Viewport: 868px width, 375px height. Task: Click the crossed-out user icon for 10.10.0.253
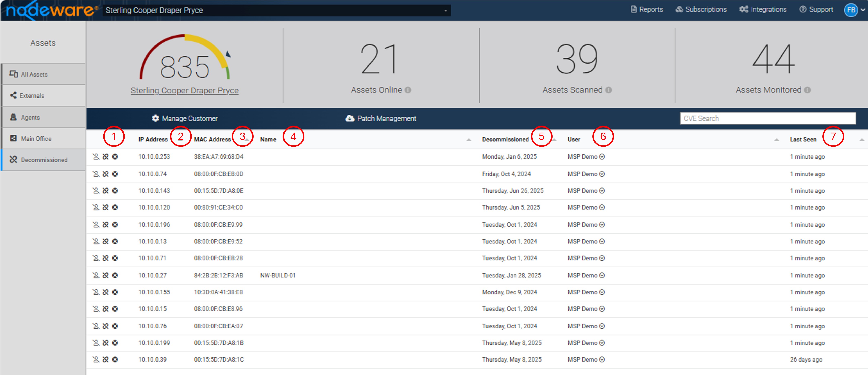point(96,157)
